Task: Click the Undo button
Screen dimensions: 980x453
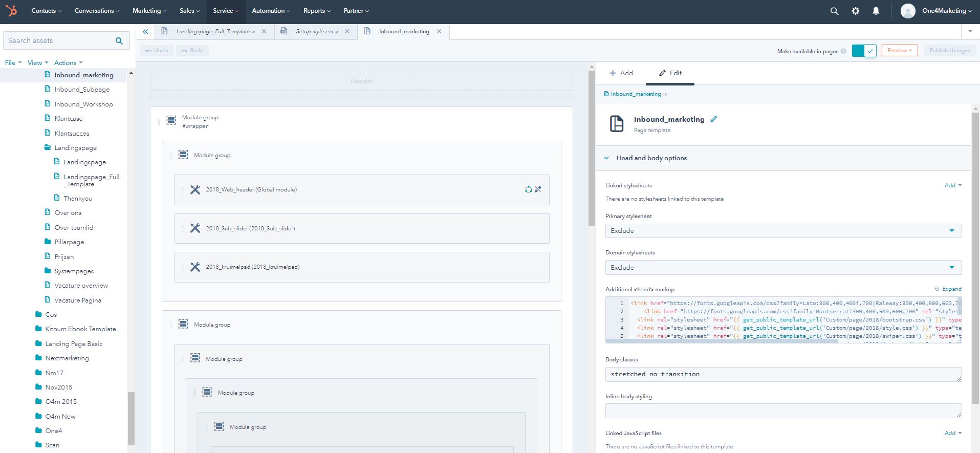Action: (x=157, y=51)
